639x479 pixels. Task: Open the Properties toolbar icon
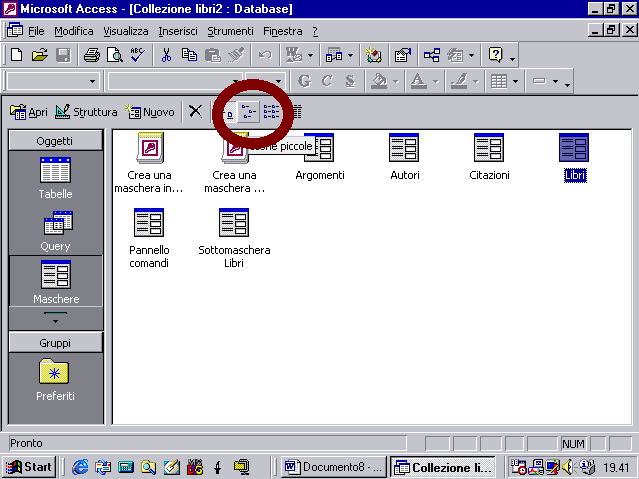(403, 55)
